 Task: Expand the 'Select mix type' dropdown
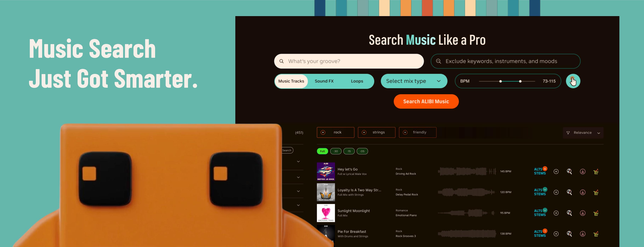tap(412, 81)
